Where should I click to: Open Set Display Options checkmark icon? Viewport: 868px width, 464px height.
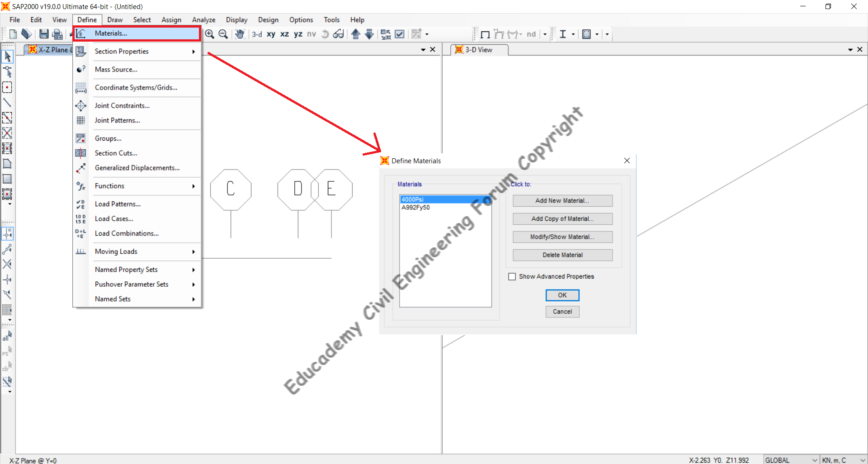pos(400,34)
